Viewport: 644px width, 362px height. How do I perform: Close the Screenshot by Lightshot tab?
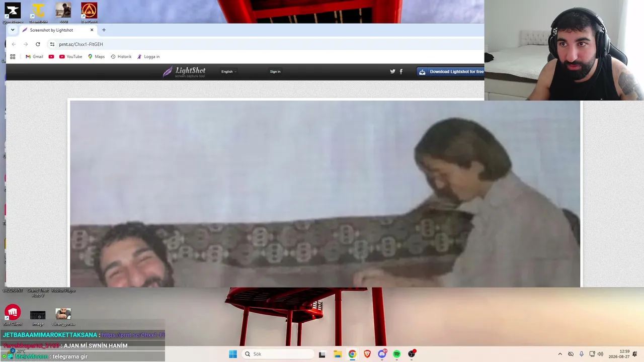(x=92, y=30)
